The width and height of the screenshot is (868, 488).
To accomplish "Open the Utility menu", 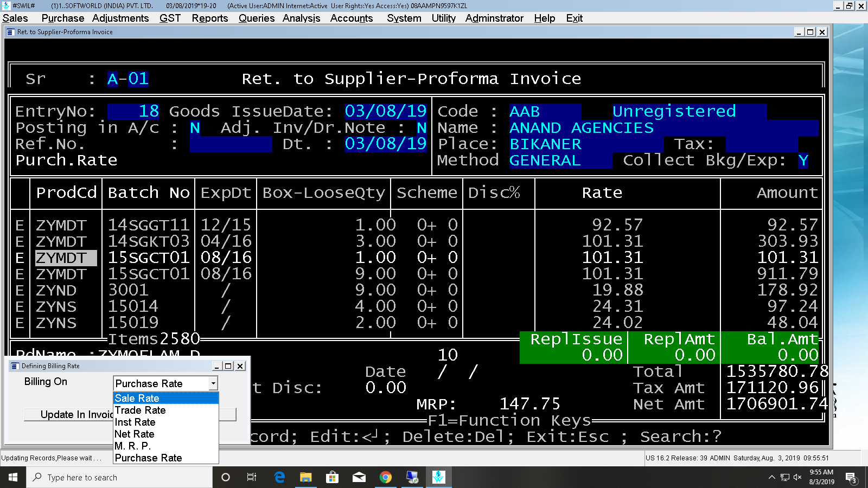I will click(444, 18).
